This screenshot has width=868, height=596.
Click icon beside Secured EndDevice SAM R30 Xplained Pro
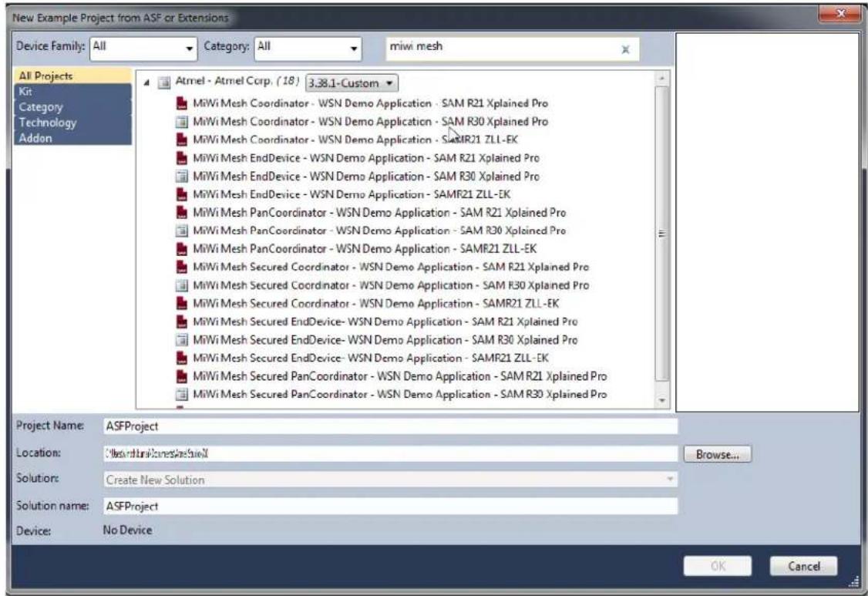pos(182,339)
